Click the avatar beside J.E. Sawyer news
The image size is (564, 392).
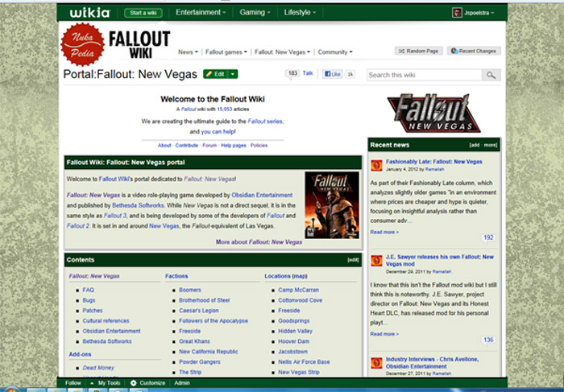pyautogui.click(x=376, y=261)
